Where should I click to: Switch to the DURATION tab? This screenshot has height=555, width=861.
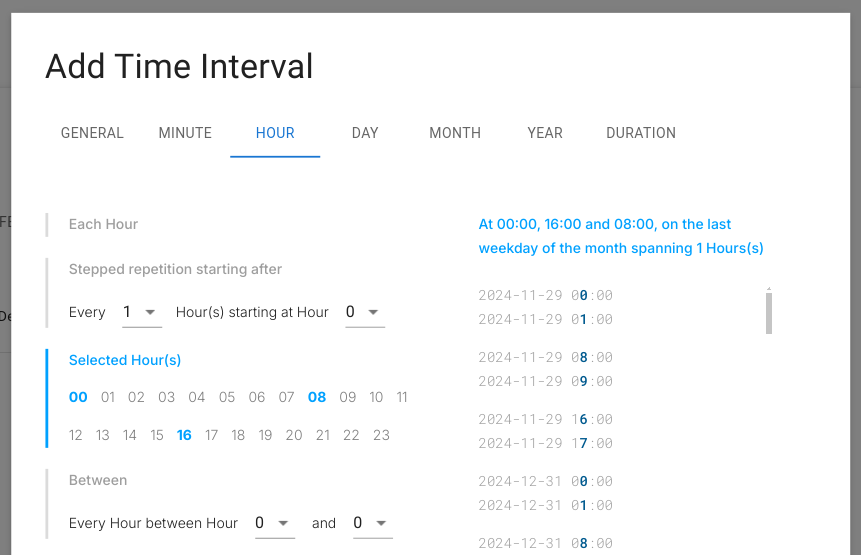pyautogui.click(x=641, y=133)
